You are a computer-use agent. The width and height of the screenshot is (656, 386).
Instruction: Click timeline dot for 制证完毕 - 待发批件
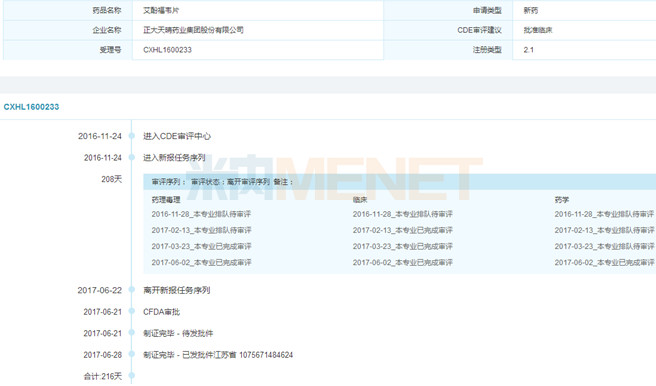132,333
